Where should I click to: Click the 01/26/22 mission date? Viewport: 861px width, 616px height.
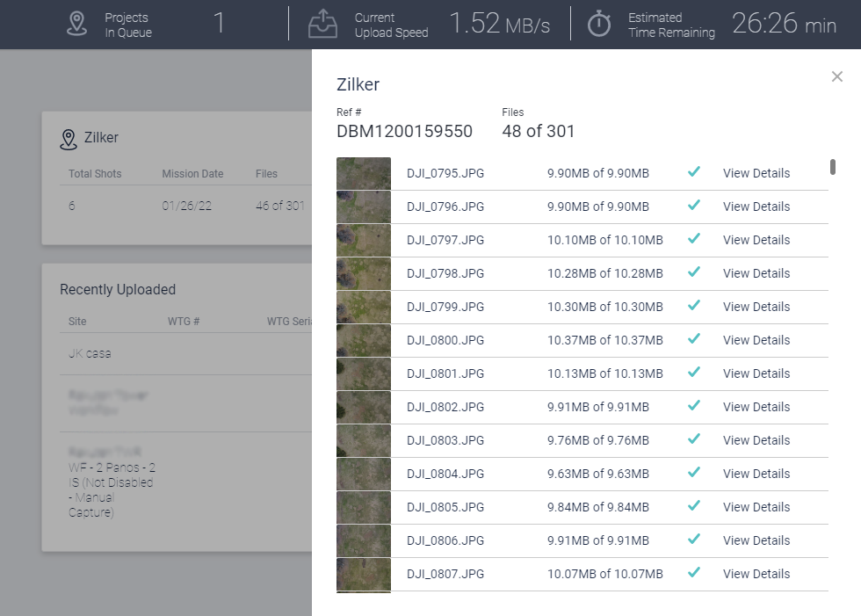(x=186, y=206)
